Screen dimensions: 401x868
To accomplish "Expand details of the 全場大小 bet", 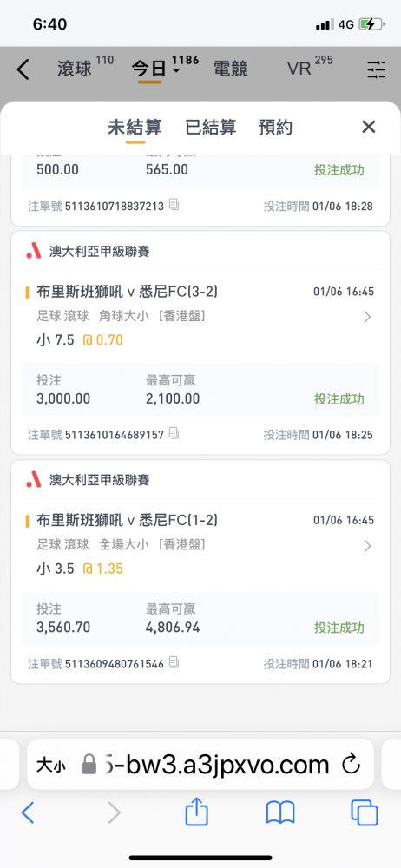I will (366, 546).
